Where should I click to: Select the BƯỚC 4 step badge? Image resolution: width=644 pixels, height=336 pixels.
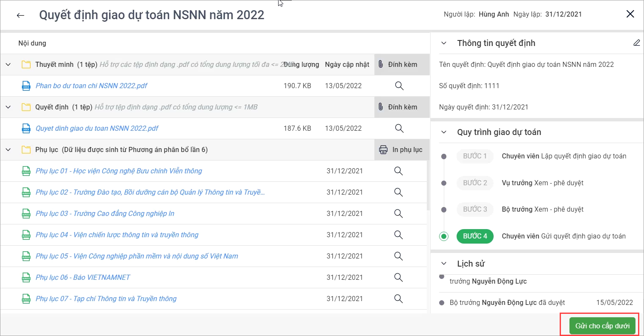click(474, 236)
